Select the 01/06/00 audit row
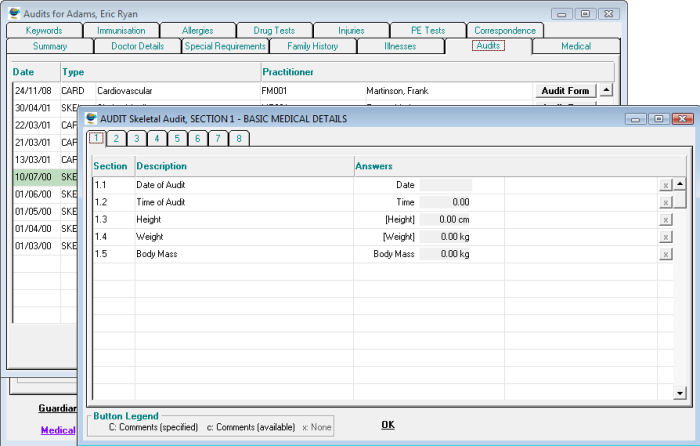Screen dimensions: 700x446 tap(46, 194)
